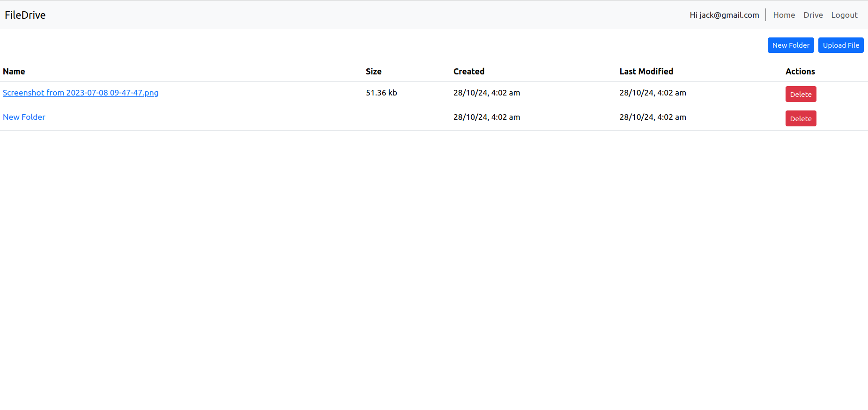This screenshot has width=868, height=410.
Task: Click the screenshot file's Created date
Action: tap(487, 93)
